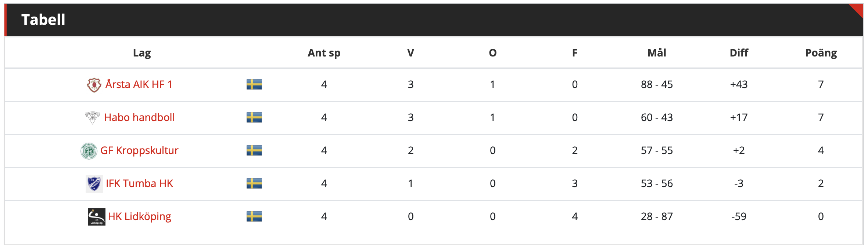
Task: Open the IFK Tumba HK team link
Action: click(x=139, y=183)
